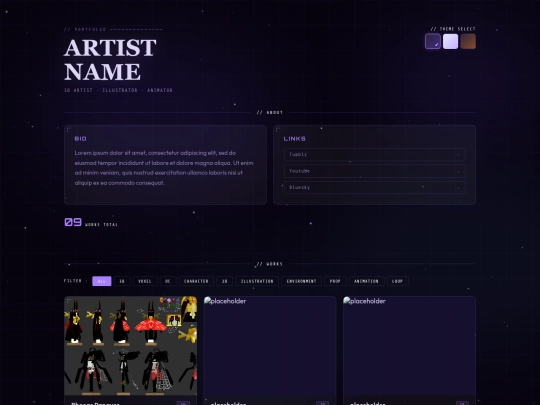The width and height of the screenshot is (540, 405).
Task: Open the Bluesky link
Action: click(x=375, y=187)
